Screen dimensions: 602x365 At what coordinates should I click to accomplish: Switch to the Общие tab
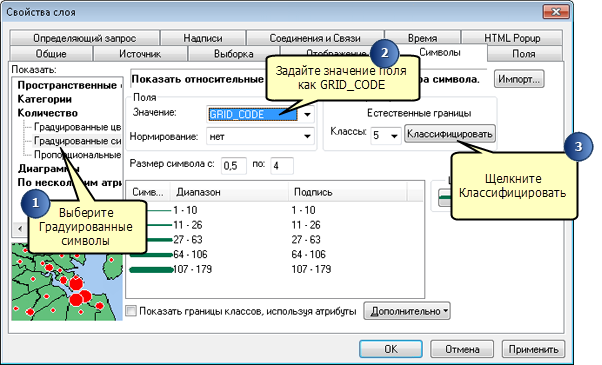click(x=51, y=54)
